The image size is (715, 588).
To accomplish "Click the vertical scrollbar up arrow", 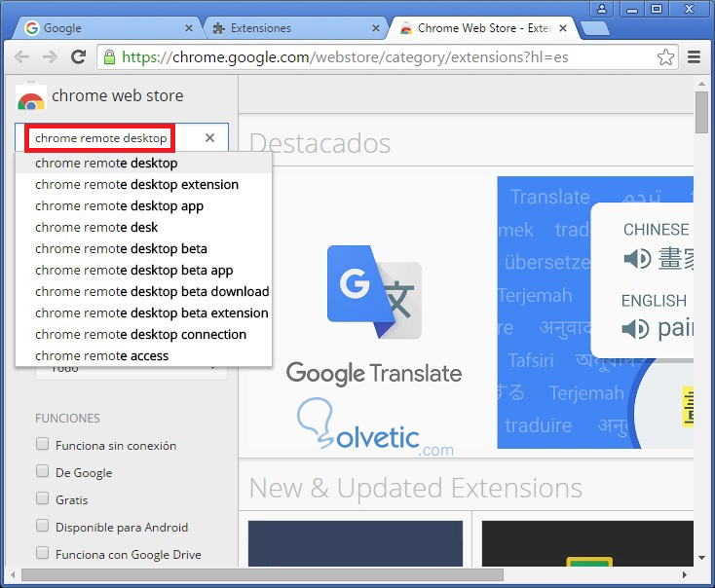I will (x=701, y=84).
